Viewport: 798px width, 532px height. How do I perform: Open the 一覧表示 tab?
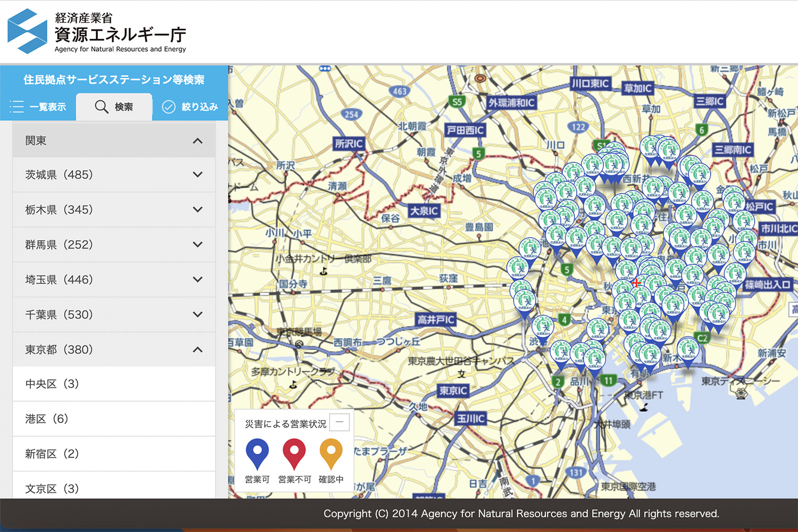click(38, 107)
